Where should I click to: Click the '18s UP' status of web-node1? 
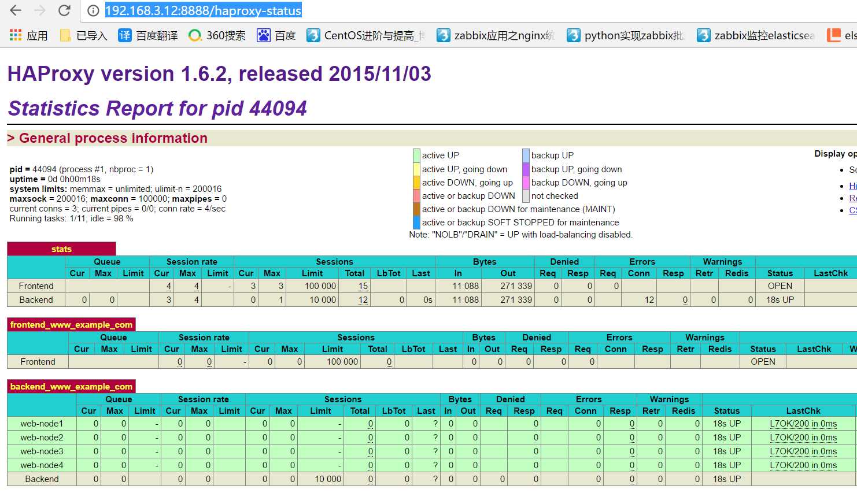(x=727, y=424)
